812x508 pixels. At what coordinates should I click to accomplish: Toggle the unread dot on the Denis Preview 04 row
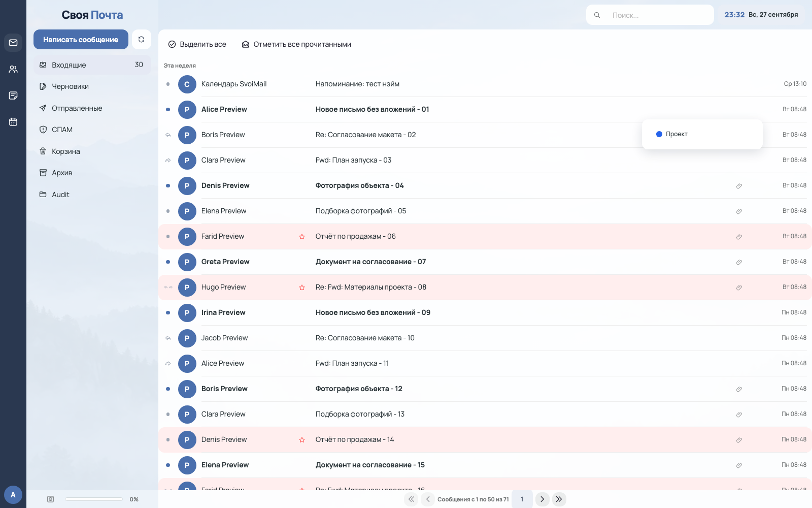click(168, 186)
